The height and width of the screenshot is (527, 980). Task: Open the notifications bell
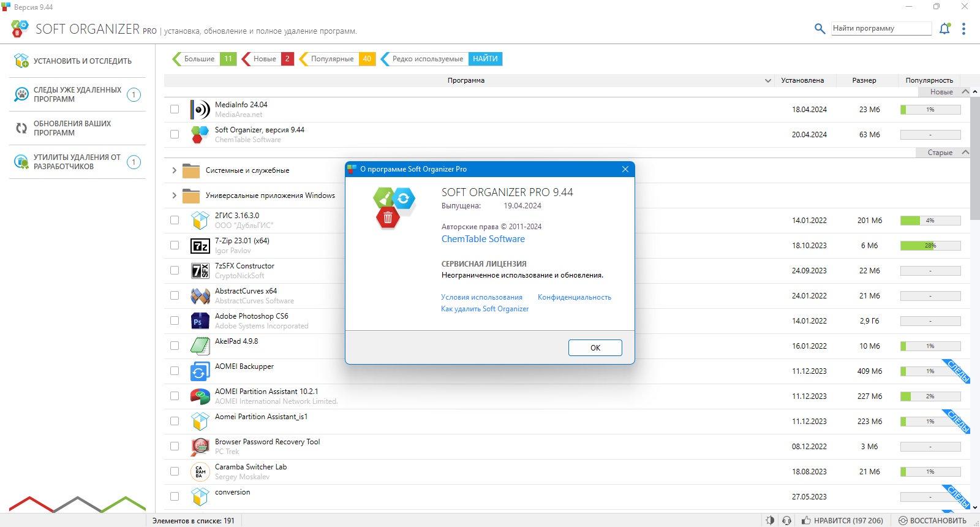click(944, 29)
